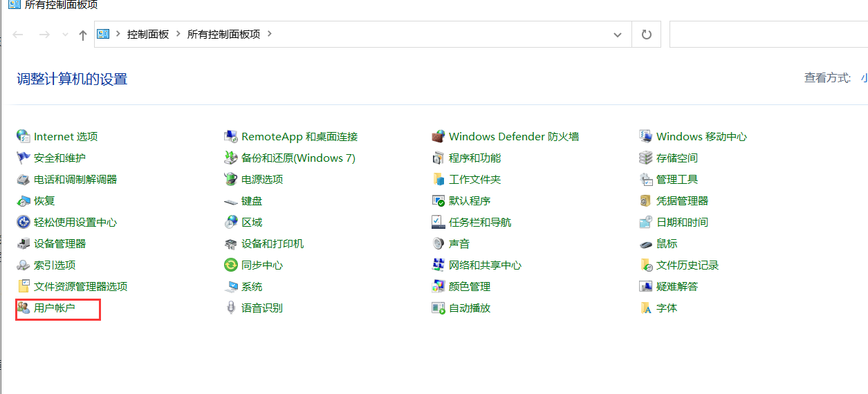Click the 声音 speaker icon
868x394 pixels.
point(438,243)
